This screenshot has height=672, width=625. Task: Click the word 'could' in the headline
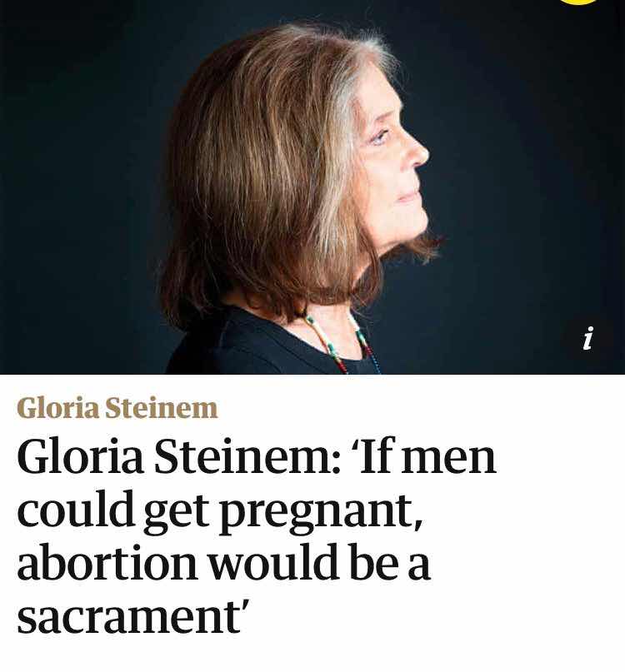click(x=76, y=510)
